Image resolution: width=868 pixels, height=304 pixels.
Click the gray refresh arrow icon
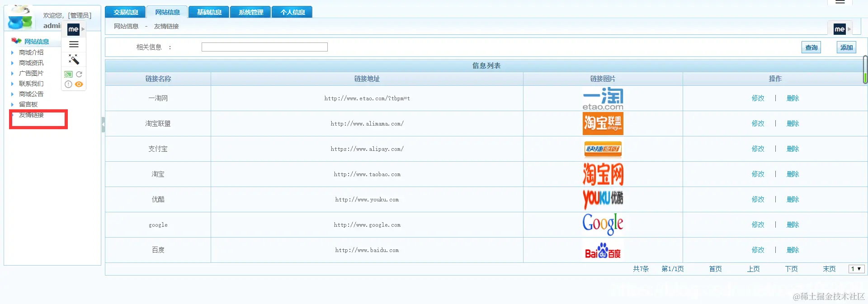click(79, 74)
